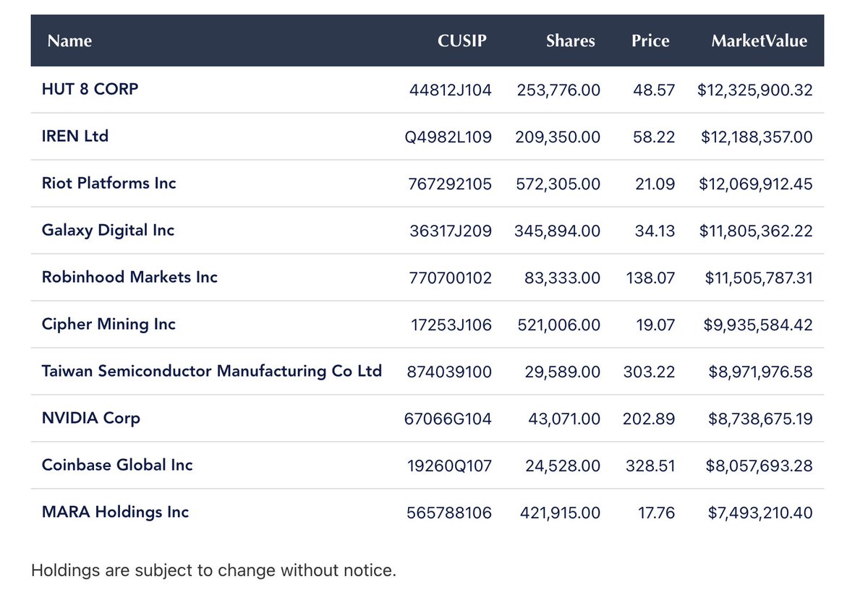The image size is (868, 595).
Task: Click price 58.22 for IREN
Action: tap(655, 137)
